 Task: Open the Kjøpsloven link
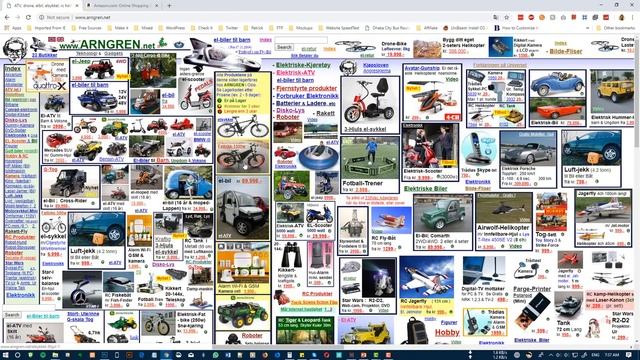[x=376, y=65]
